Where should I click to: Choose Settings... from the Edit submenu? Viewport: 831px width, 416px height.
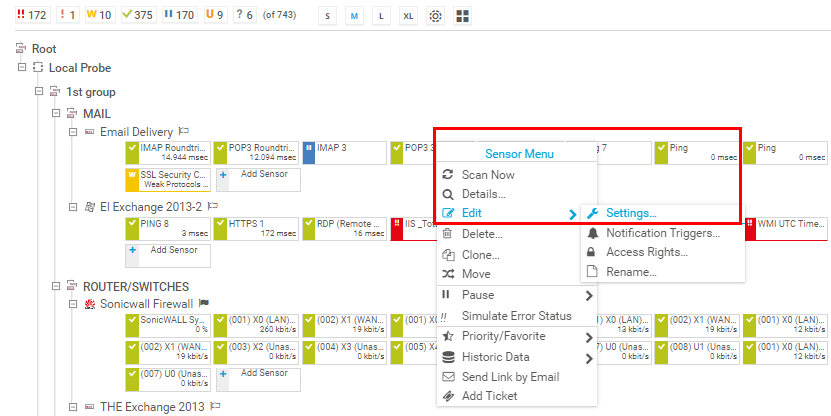(630, 213)
